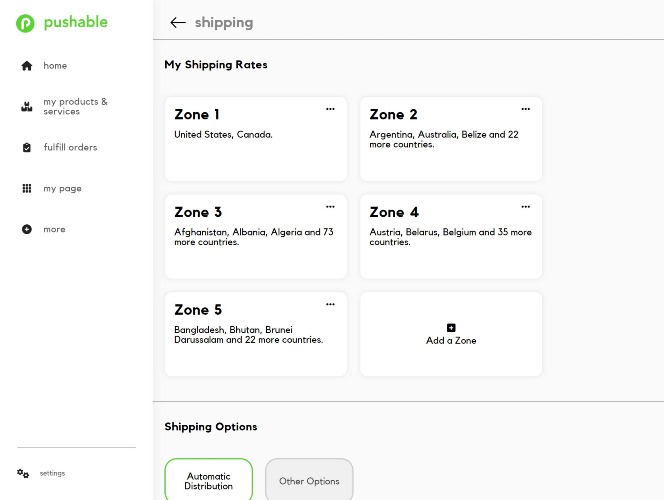Image resolution: width=666 pixels, height=500 pixels.
Task: Click the my page grid icon
Action: pyautogui.click(x=27, y=188)
